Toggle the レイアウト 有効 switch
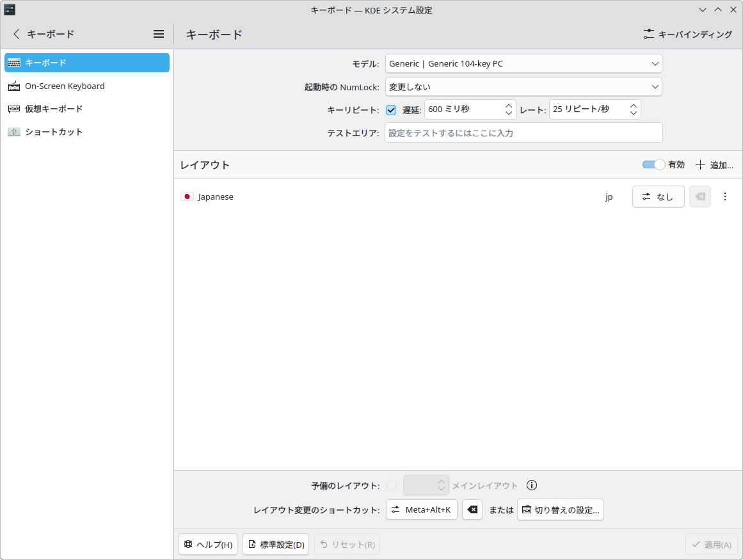The width and height of the screenshot is (743, 560). tap(653, 164)
